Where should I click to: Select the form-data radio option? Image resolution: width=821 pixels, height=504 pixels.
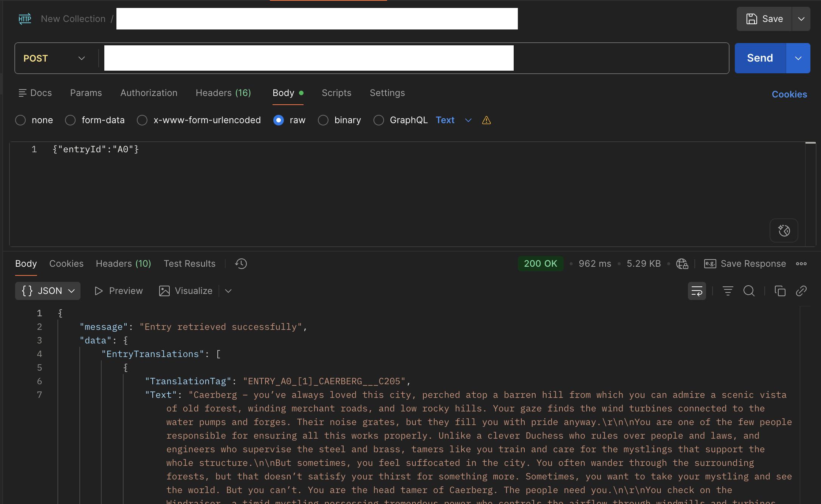pos(70,120)
